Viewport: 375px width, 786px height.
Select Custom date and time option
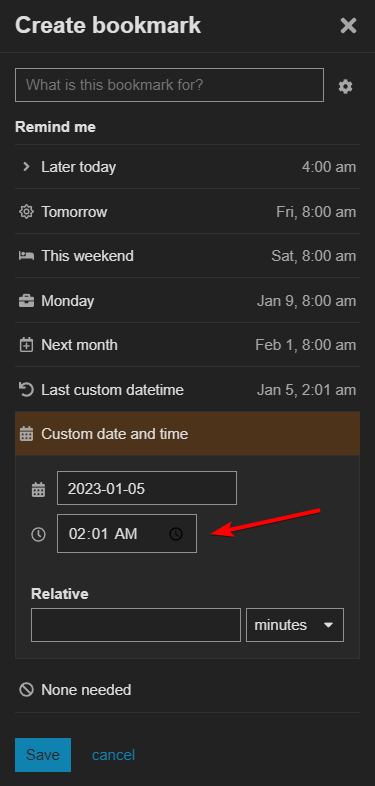pyautogui.click(x=188, y=434)
